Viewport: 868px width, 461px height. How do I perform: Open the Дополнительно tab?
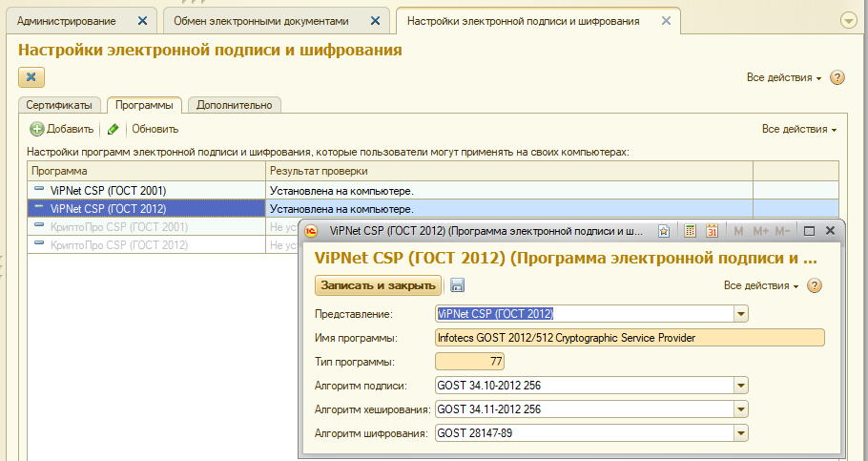coord(234,105)
